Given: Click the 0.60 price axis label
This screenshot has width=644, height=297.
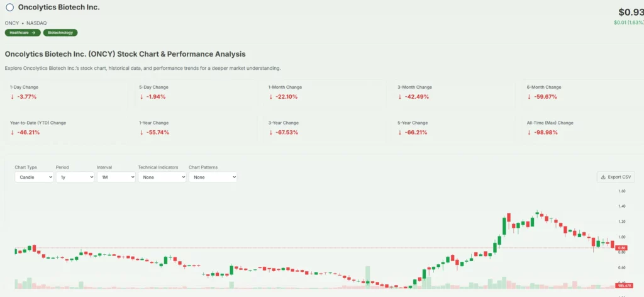Looking at the screenshot, I should [x=621, y=268].
